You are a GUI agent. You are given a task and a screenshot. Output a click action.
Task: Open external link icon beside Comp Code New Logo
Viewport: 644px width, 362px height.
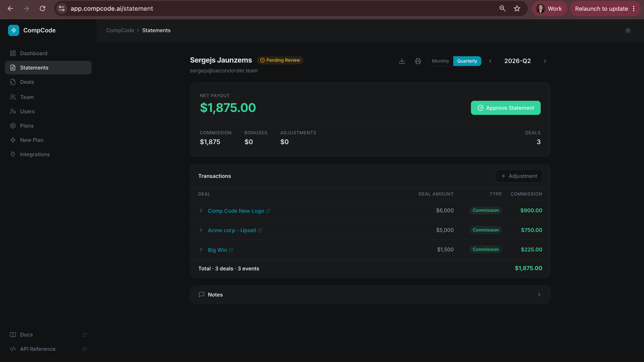click(x=268, y=211)
